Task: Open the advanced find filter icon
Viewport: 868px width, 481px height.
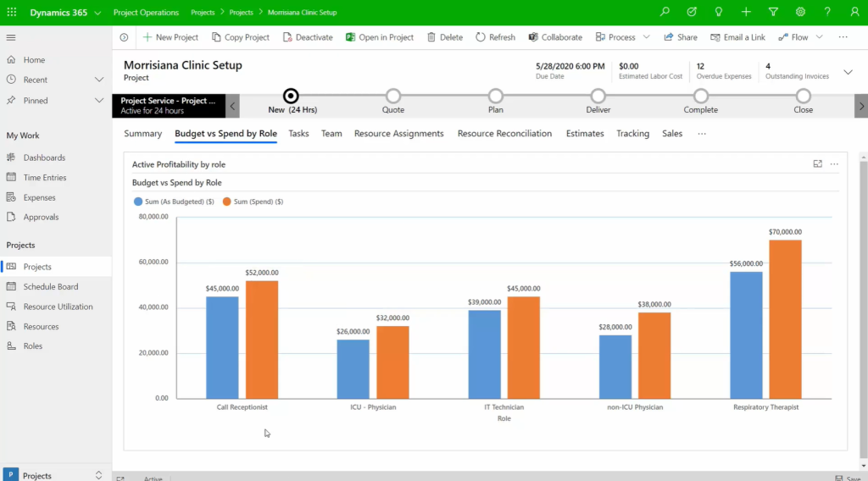Action: [x=773, y=13]
